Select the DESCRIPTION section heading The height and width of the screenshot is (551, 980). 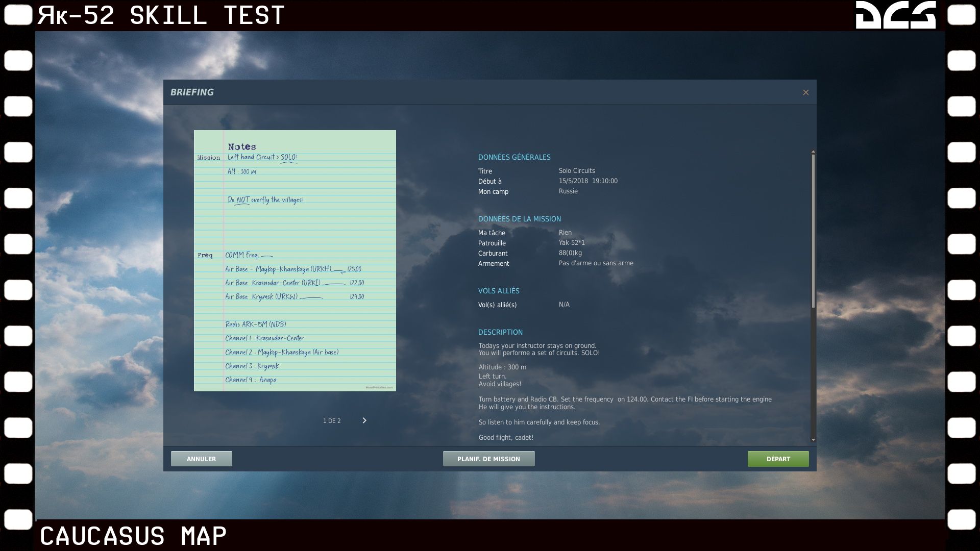coord(500,332)
